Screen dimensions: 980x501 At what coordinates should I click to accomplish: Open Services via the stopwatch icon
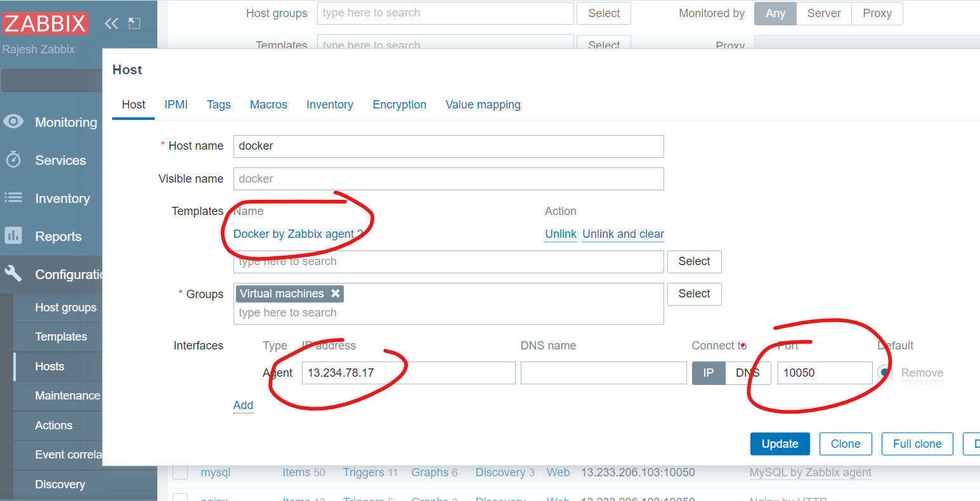pos(13,160)
